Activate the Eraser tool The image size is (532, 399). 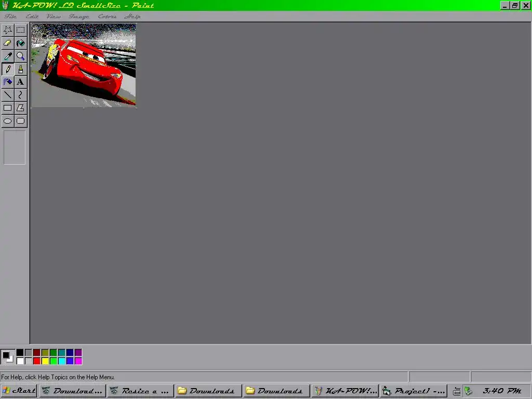pos(8,43)
